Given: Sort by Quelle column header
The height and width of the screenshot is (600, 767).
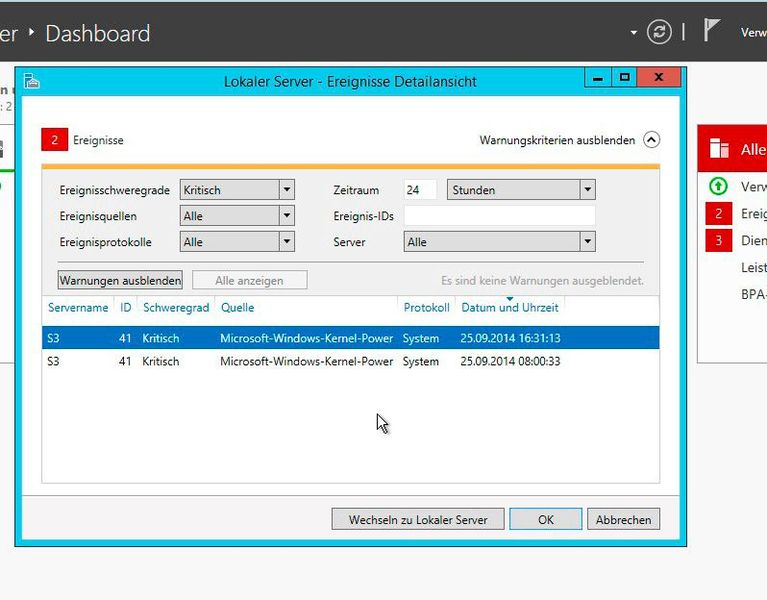Looking at the screenshot, I should pyautogui.click(x=237, y=308).
